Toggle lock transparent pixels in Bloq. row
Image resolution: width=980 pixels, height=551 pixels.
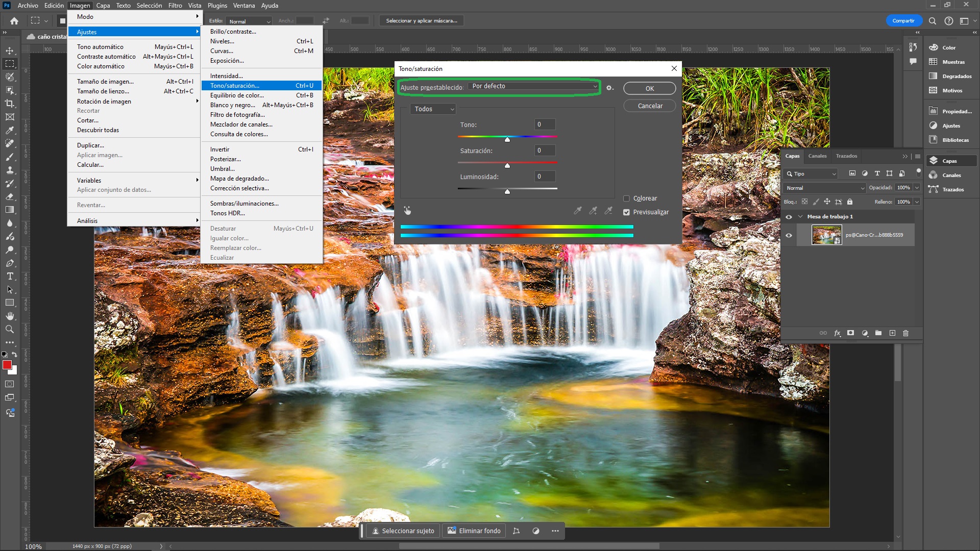[805, 202]
